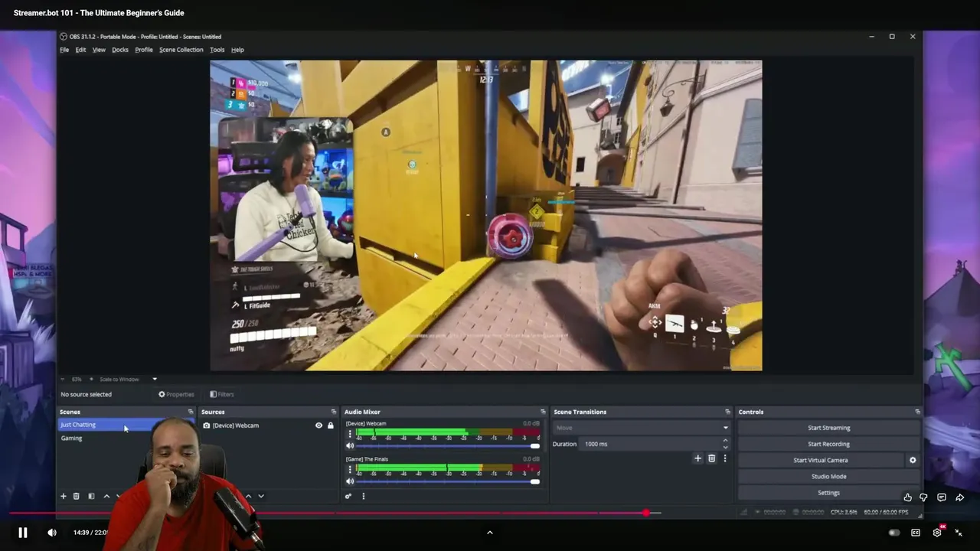
Task: Open the Help menu in OBS
Action: [237, 50]
